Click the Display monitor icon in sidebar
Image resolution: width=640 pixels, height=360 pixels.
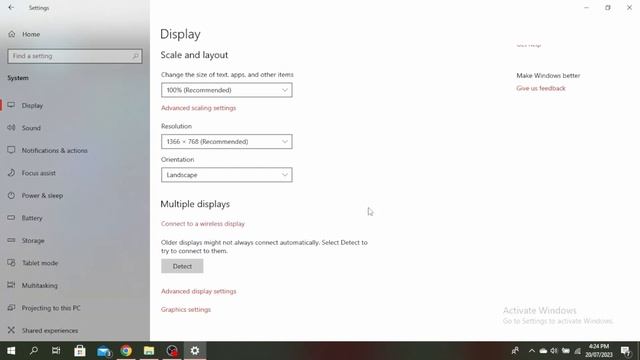point(11,105)
